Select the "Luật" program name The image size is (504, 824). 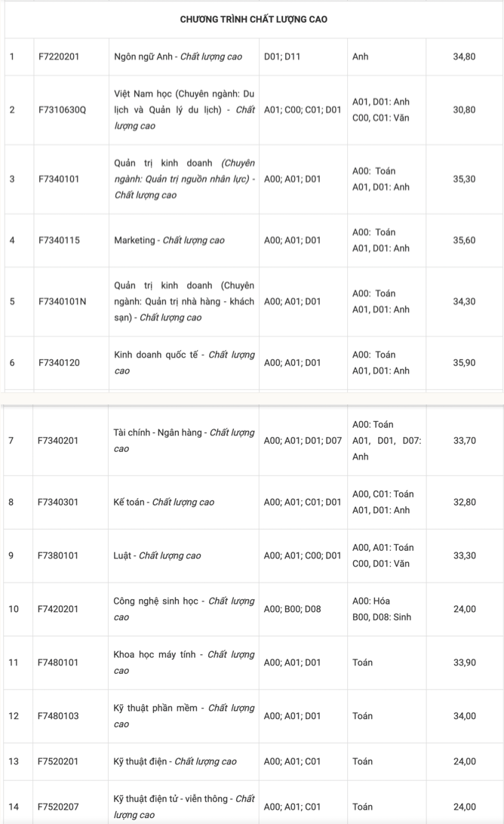point(157,556)
